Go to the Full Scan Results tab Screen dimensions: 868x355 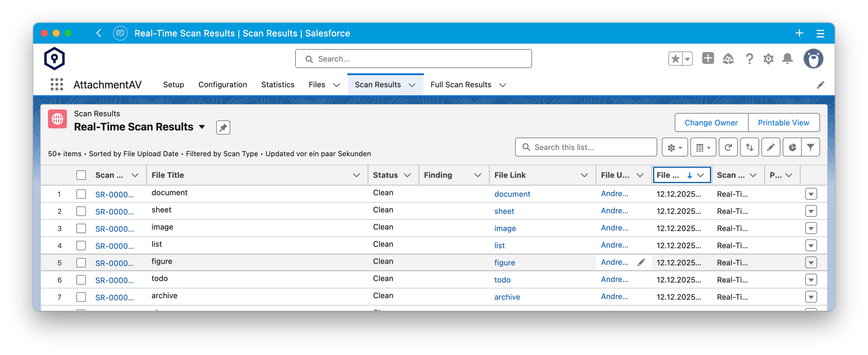[x=461, y=85]
